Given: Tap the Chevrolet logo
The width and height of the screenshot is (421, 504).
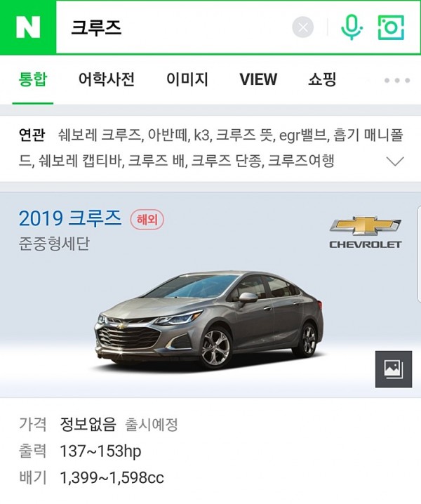Looking at the screenshot, I should coord(366,232).
